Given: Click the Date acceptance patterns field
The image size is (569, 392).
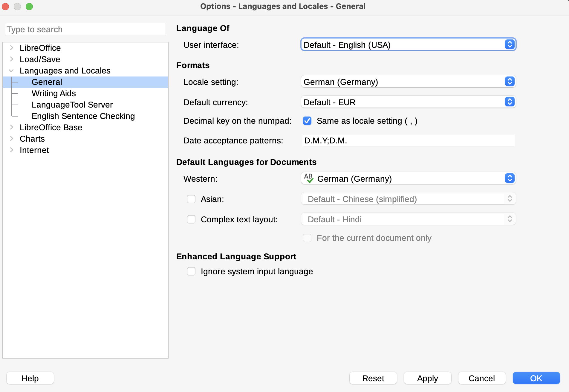Looking at the screenshot, I should click(x=408, y=140).
